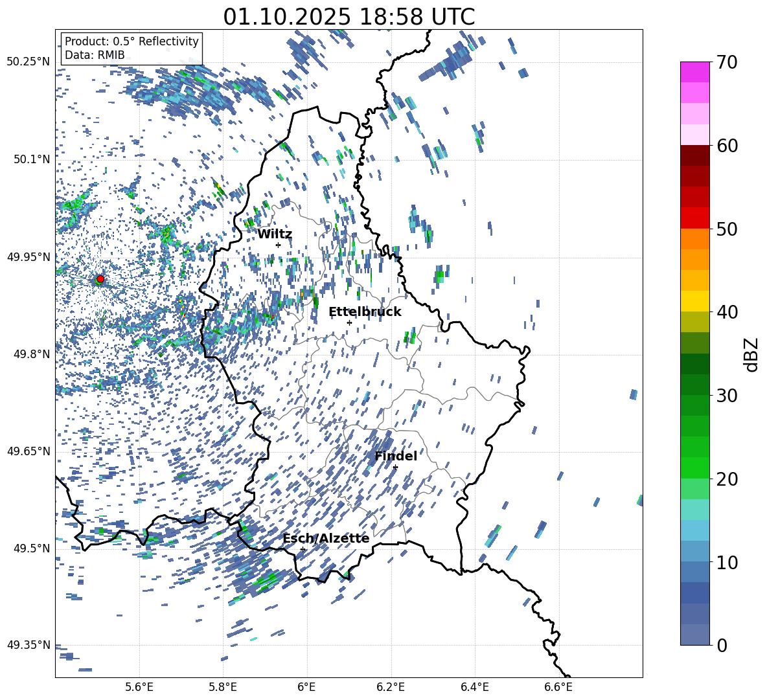This screenshot has height=700, width=767.
Task: Click the 6°E longitude label
Action: click(x=306, y=687)
